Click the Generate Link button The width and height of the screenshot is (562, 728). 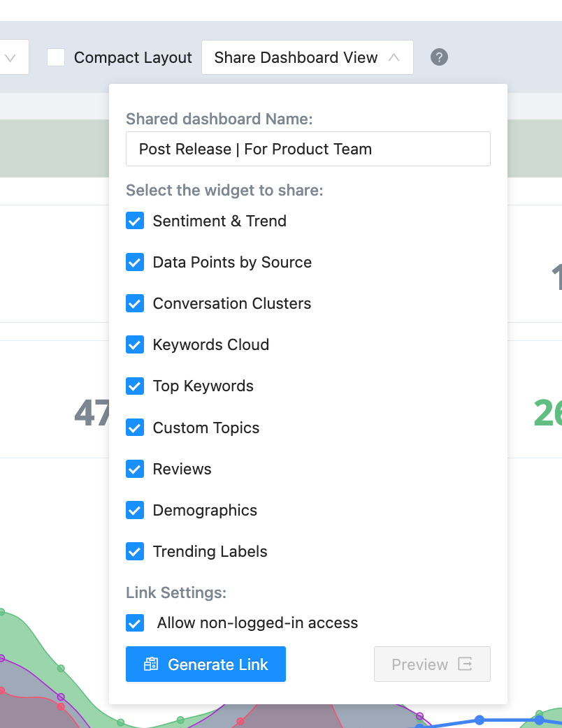206,664
